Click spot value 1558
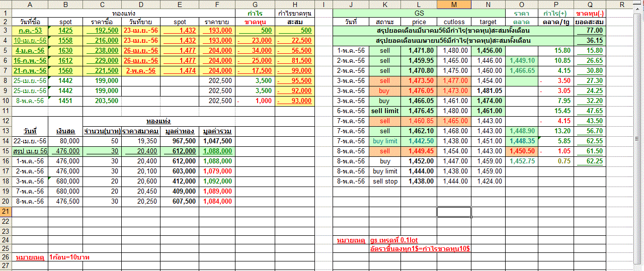This screenshot has width=644, height=271. click(x=65, y=40)
